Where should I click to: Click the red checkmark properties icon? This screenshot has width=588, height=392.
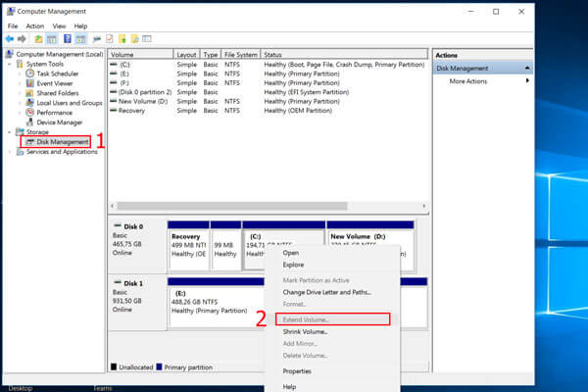pyautogui.click(x=109, y=38)
